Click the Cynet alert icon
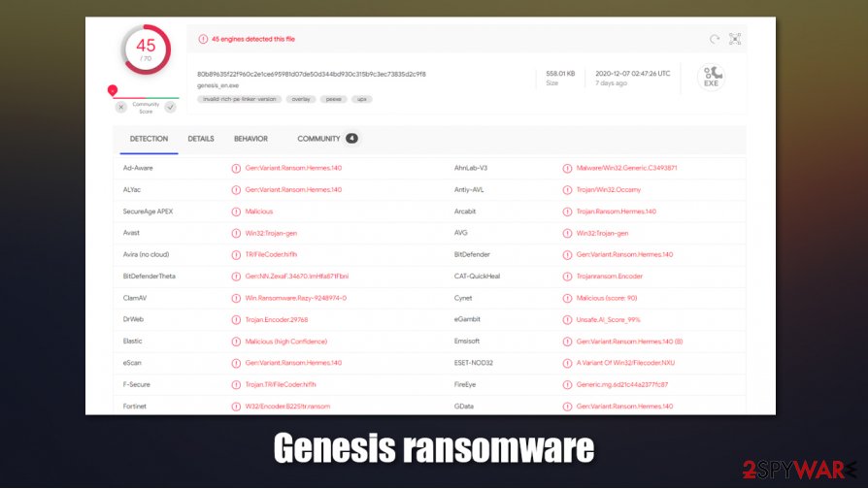The width and height of the screenshot is (868, 489). (x=567, y=298)
